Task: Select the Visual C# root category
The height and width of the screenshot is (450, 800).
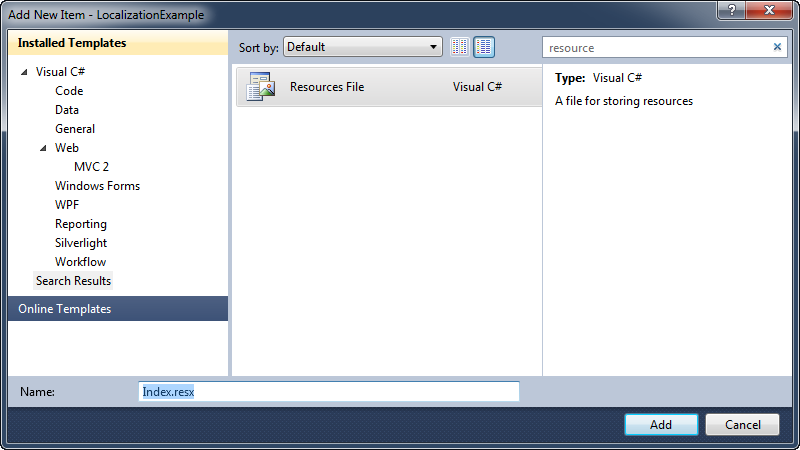Action: click(x=60, y=72)
